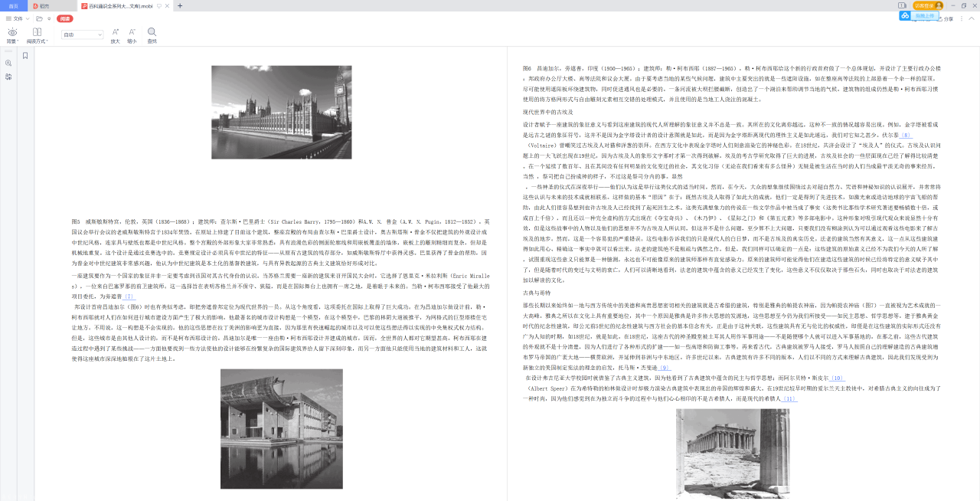
Task: Click the open folder icon
Action: coord(39,18)
